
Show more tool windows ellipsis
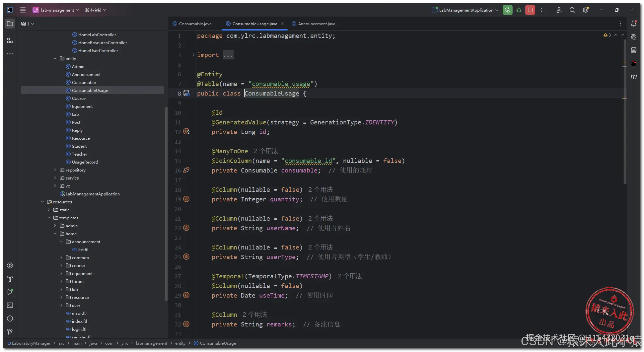pyautogui.click(x=10, y=54)
